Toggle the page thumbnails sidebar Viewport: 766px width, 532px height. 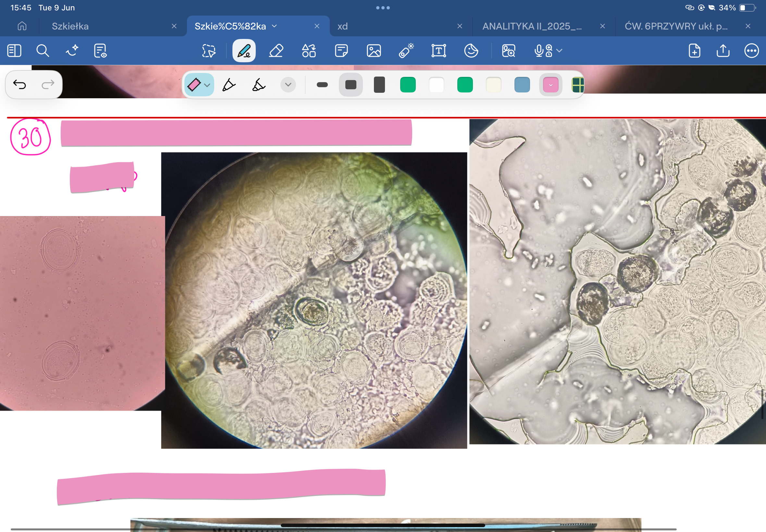14,51
